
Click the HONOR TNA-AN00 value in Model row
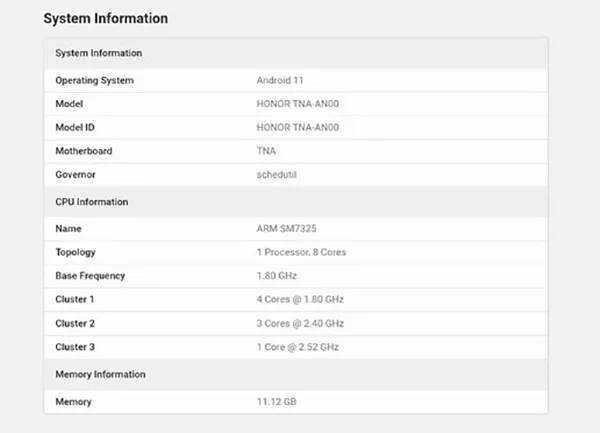pyautogui.click(x=298, y=104)
